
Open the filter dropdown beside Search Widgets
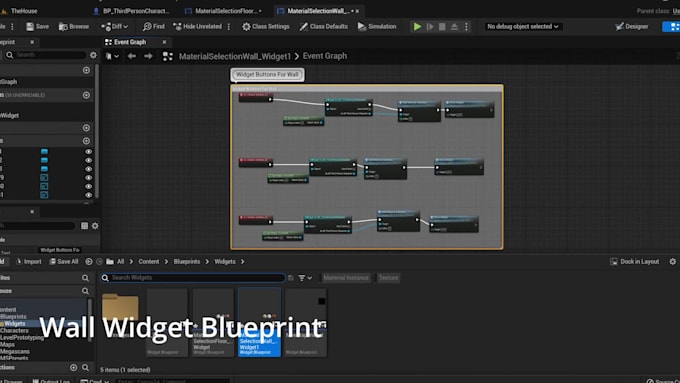[305, 278]
